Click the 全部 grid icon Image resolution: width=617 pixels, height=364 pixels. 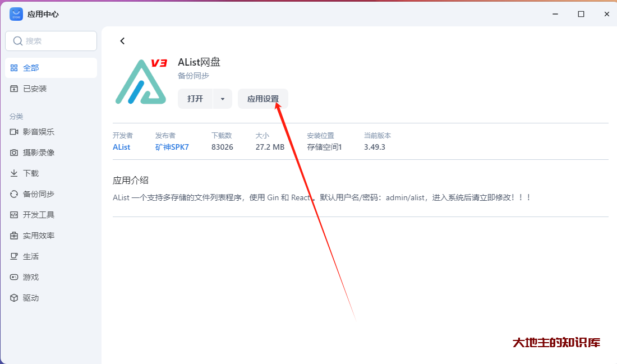(x=14, y=68)
